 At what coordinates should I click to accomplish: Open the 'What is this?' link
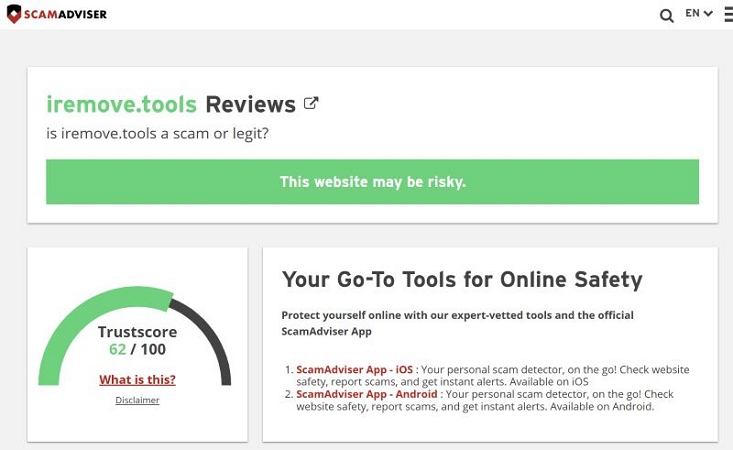pos(137,379)
